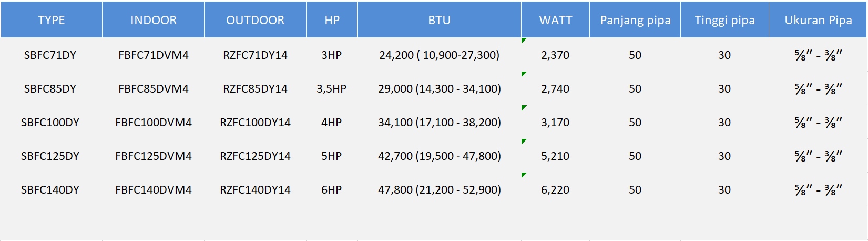Click the RZFC100DY14 outdoor cell
This screenshot has width=868, height=241.
click(255, 122)
